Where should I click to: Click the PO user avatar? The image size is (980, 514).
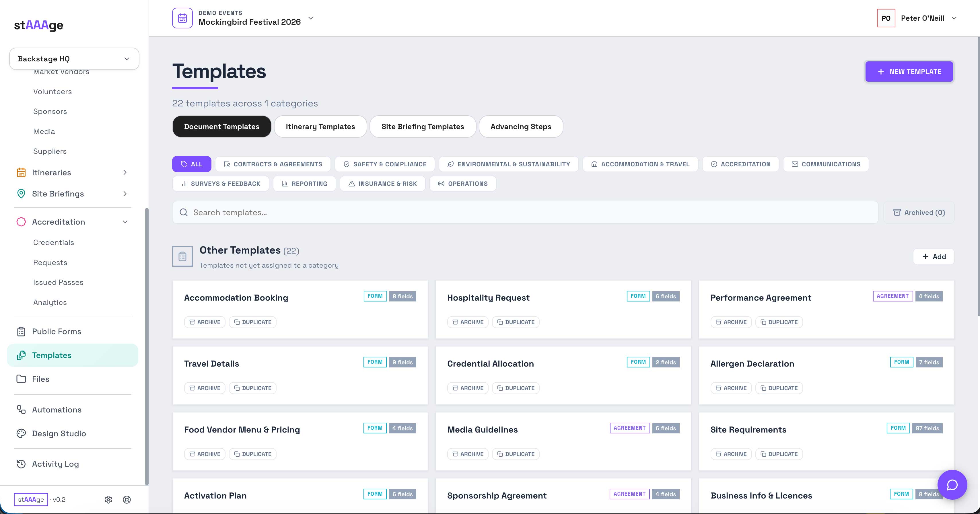pyautogui.click(x=886, y=18)
